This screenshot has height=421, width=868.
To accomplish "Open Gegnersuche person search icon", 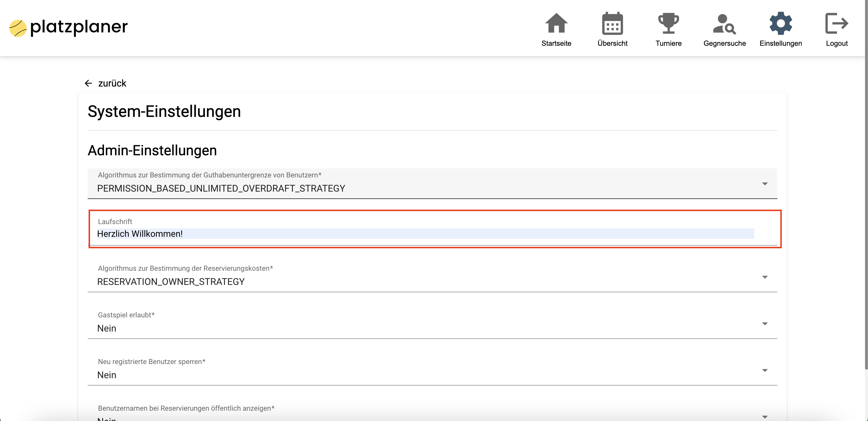I will click(x=725, y=24).
